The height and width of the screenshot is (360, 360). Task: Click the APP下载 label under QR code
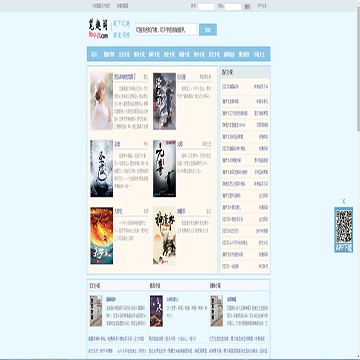tap(344, 248)
